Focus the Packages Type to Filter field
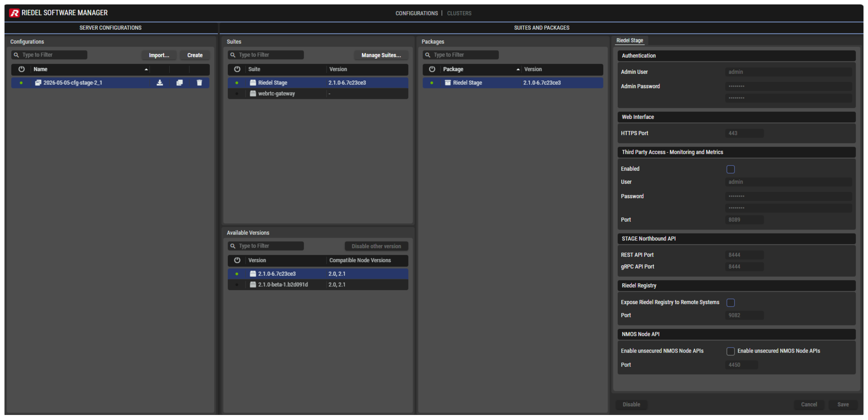Screen dimensions: 868x420 461,55
